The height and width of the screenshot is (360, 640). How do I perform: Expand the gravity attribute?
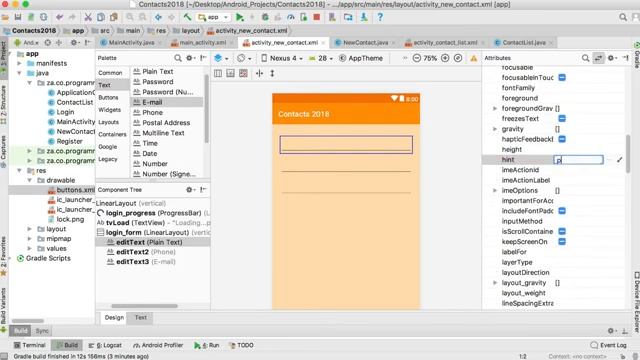495,129
